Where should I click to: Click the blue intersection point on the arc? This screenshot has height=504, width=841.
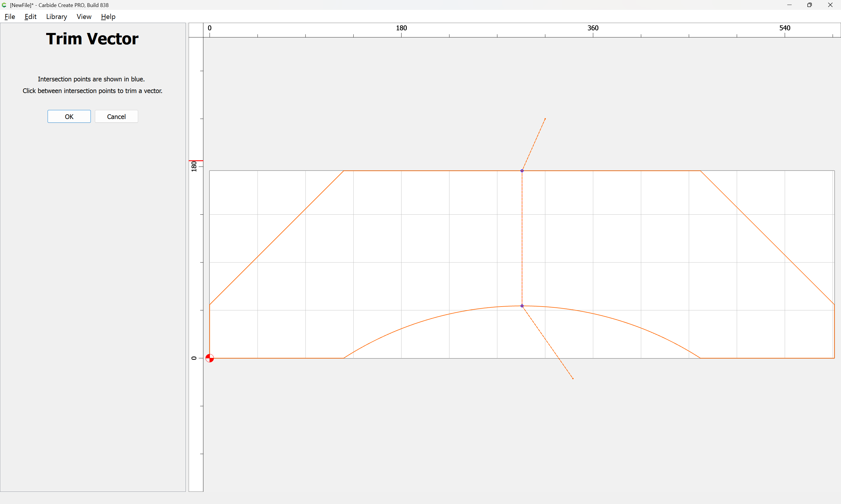coord(522,306)
